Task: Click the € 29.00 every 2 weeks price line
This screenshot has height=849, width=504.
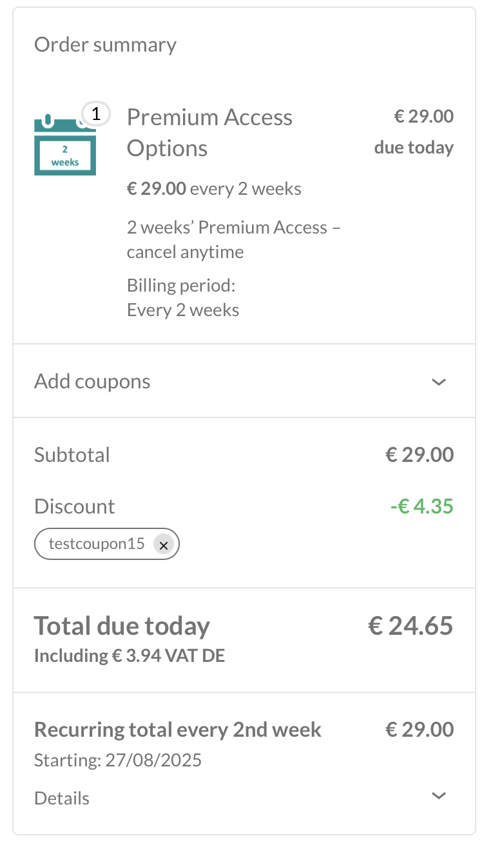Action: (x=214, y=189)
